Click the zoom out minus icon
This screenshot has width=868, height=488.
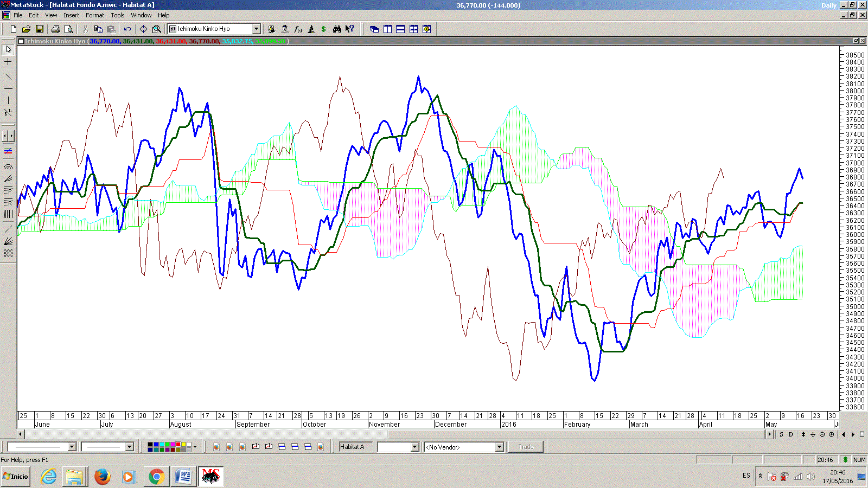click(822, 434)
